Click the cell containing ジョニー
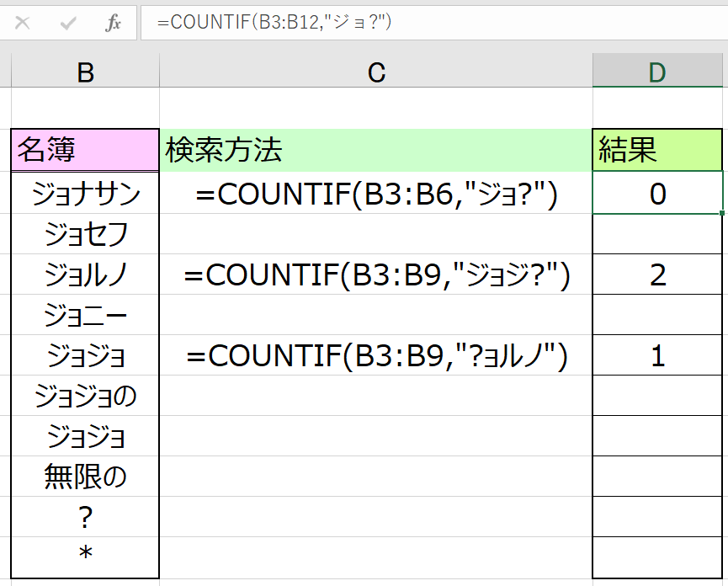728x586 pixels. point(85,315)
